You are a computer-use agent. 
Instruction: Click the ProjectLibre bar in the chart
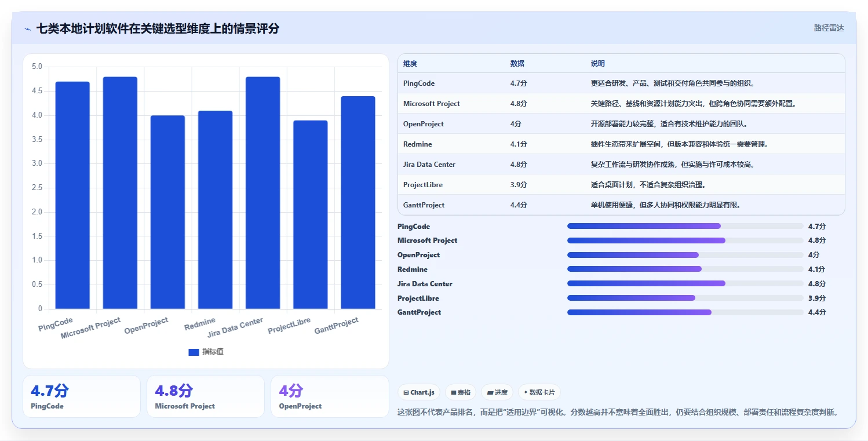[310, 214]
